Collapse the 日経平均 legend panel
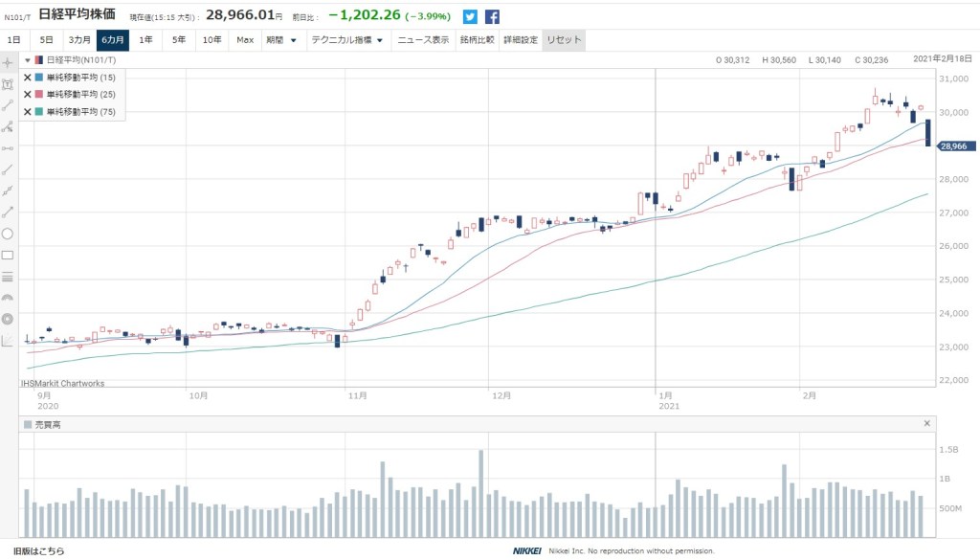 tap(27, 60)
